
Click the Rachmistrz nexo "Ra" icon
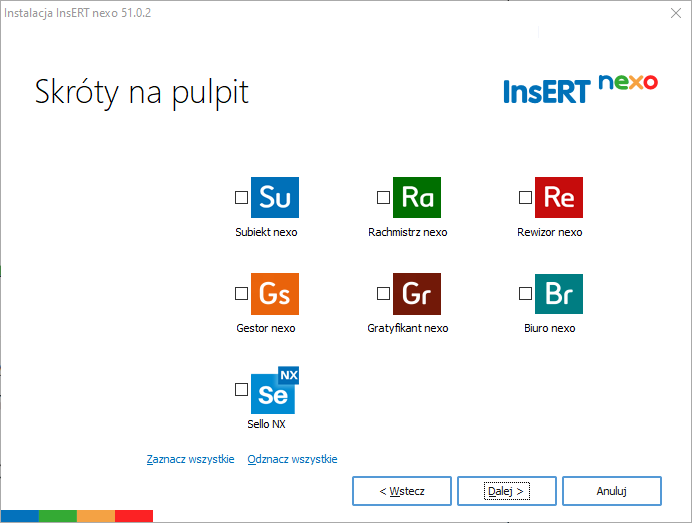pyautogui.click(x=417, y=197)
